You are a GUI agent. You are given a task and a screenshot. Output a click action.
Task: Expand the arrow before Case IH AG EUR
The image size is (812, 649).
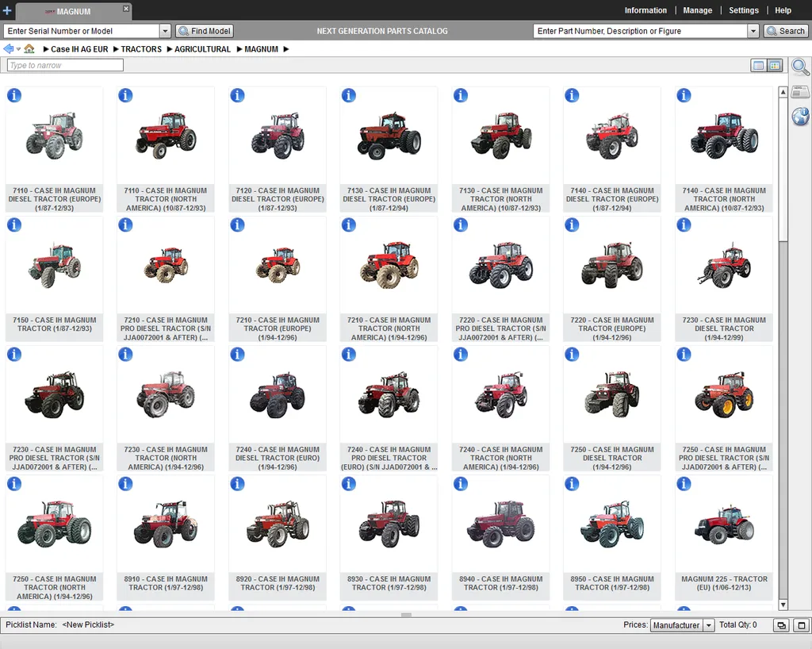click(x=46, y=49)
